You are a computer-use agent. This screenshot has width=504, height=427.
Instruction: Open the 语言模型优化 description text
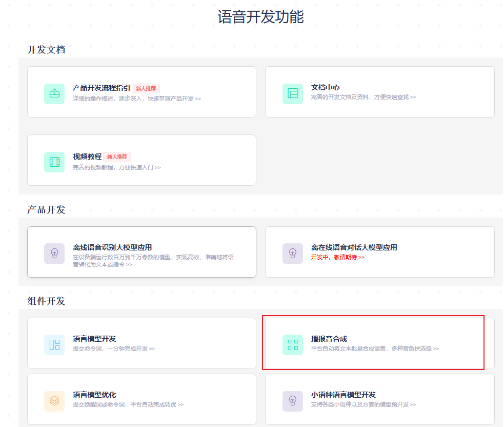tap(128, 404)
